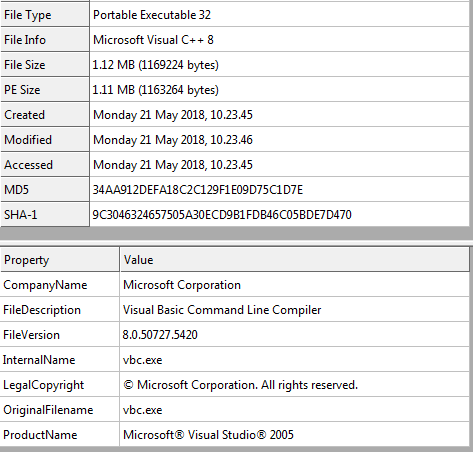473x452 pixels.
Task: Select the FileVersion value 8.0.50727.5420
Action: [160, 335]
